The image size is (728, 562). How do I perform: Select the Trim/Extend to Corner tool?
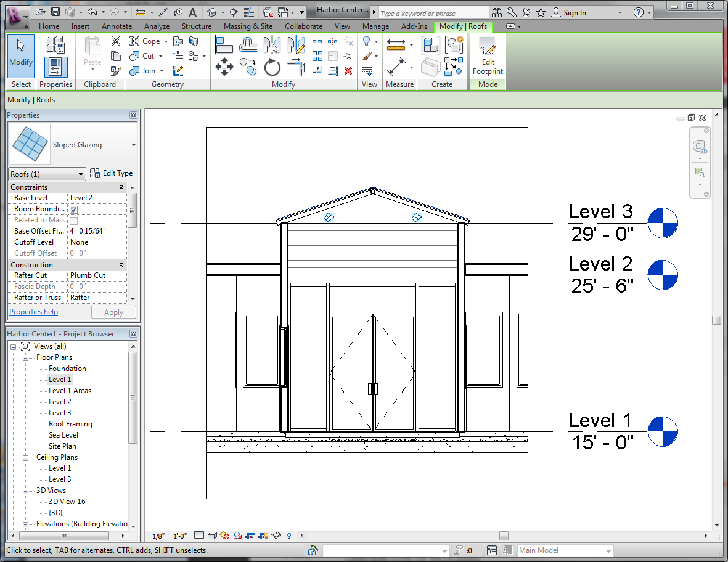(297, 66)
